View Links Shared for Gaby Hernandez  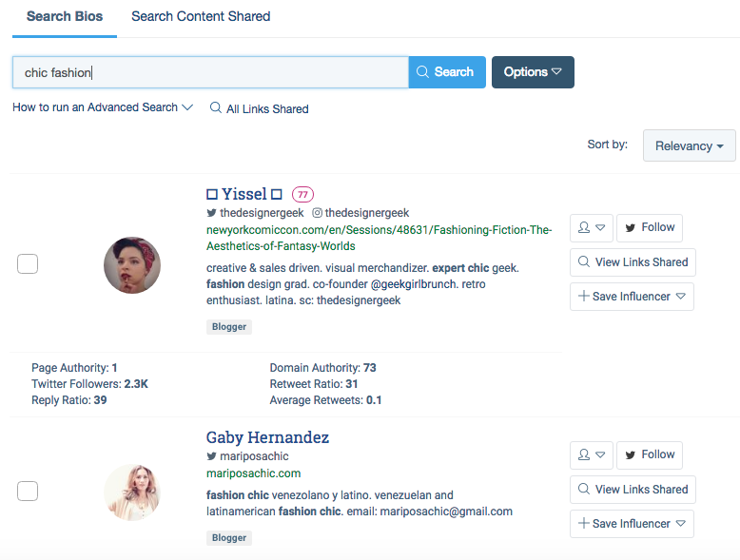633,490
